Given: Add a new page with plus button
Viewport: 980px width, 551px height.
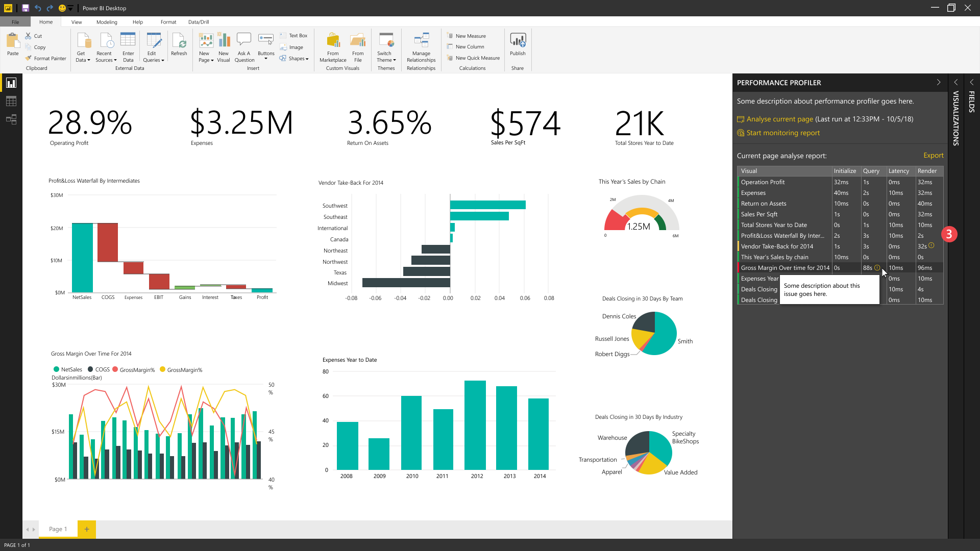Looking at the screenshot, I should coord(87,529).
